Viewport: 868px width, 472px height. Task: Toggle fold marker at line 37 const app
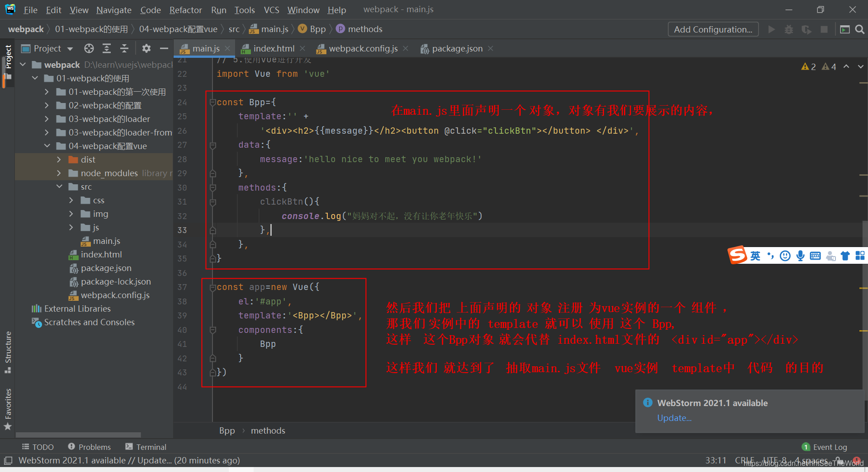(x=213, y=287)
